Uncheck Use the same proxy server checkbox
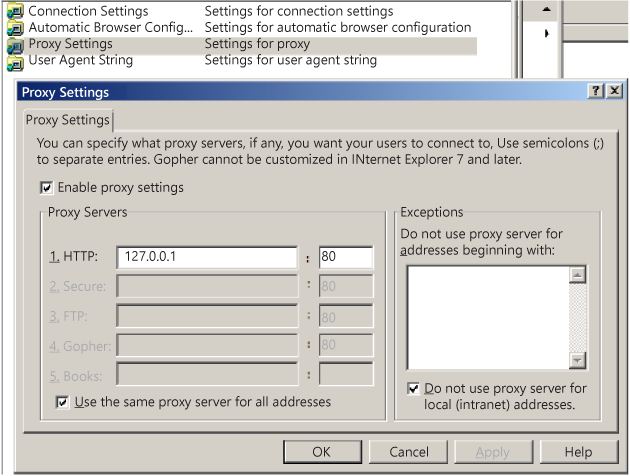This screenshot has width=630, height=476. [63, 402]
